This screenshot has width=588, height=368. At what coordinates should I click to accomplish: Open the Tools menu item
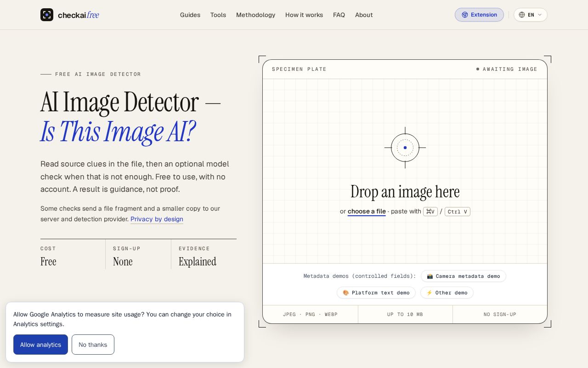[x=218, y=15]
